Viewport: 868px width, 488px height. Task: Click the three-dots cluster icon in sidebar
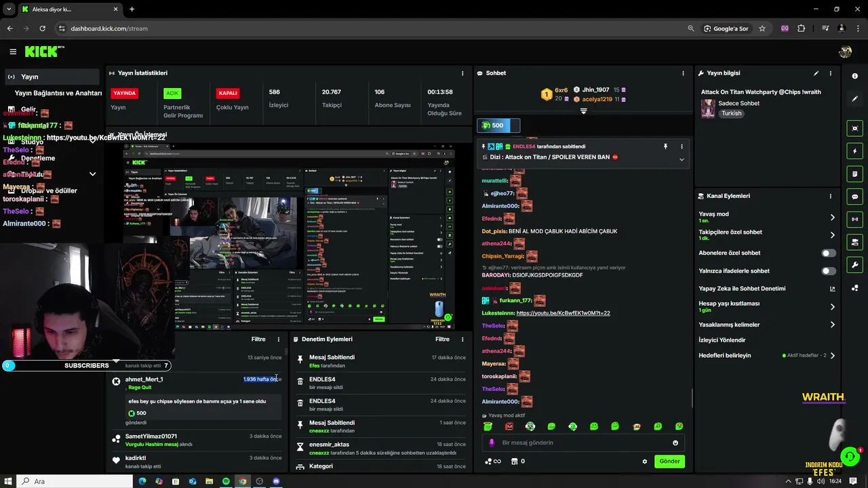pos(854,288)
